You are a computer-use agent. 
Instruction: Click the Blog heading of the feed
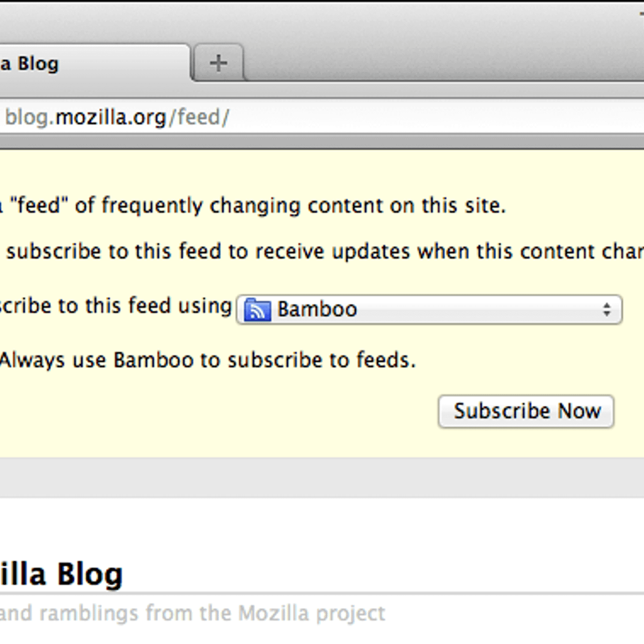(x=62, y=574)
